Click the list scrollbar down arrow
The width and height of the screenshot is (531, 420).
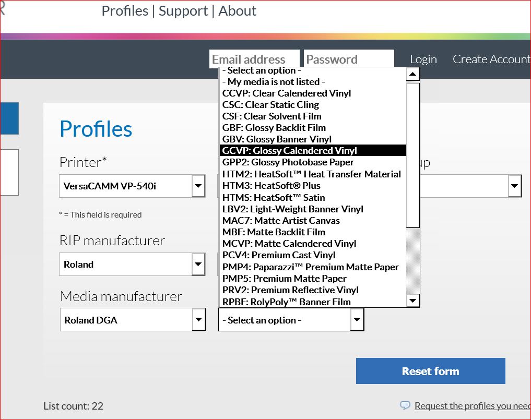(413, 300)
